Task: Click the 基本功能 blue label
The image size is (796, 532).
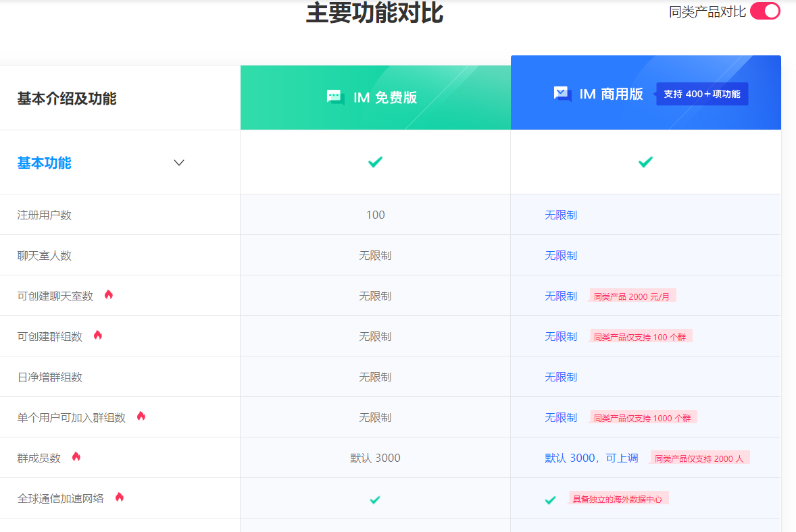Action: point(44,162)
